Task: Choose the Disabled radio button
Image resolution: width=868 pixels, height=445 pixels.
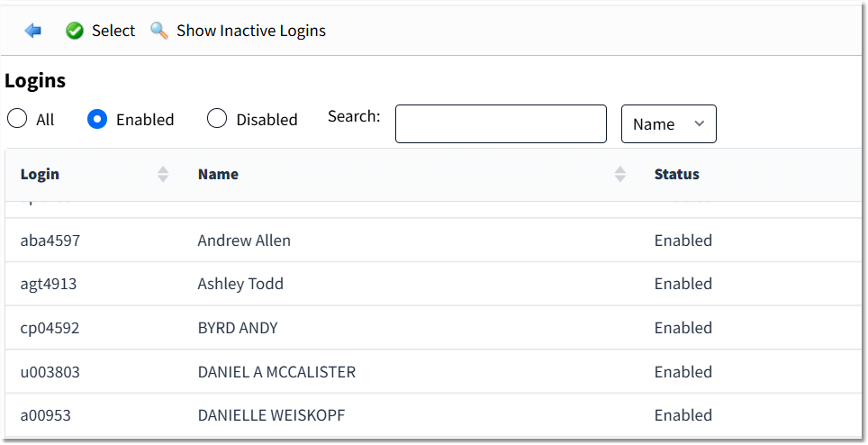Action: 216,118
